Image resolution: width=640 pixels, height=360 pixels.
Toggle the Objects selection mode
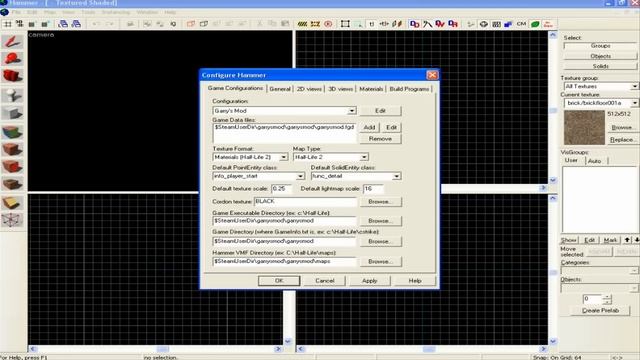coord(600,56)
